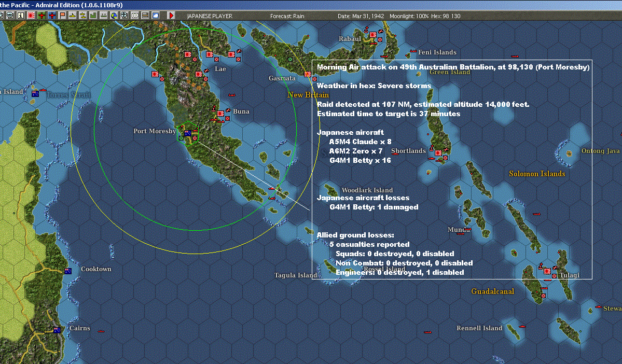
Task: Select the Australian flag near Torres Strait
Action: coord(35,94)
